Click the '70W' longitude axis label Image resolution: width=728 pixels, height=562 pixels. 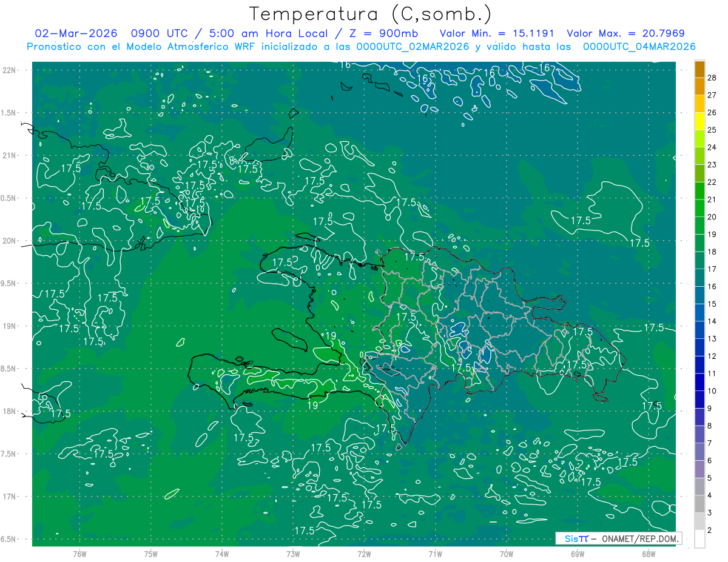pos(507,554)
